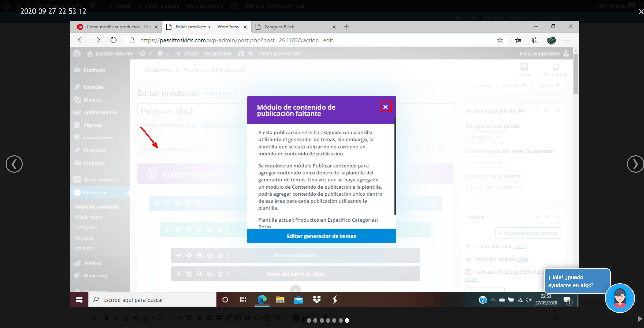Advance to the next lightbox image
Screen dimensions: 644x328
coord(635,164)
